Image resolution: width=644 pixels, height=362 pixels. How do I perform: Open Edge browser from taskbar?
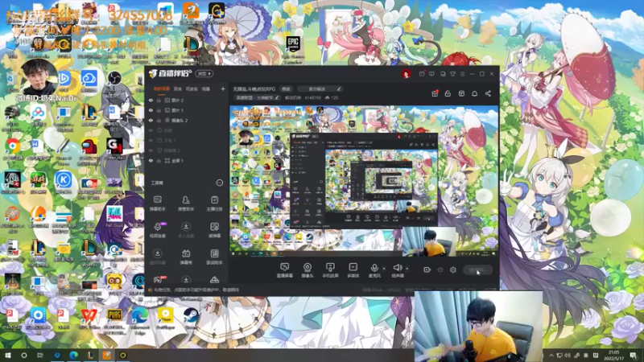[x=73, y=356]
